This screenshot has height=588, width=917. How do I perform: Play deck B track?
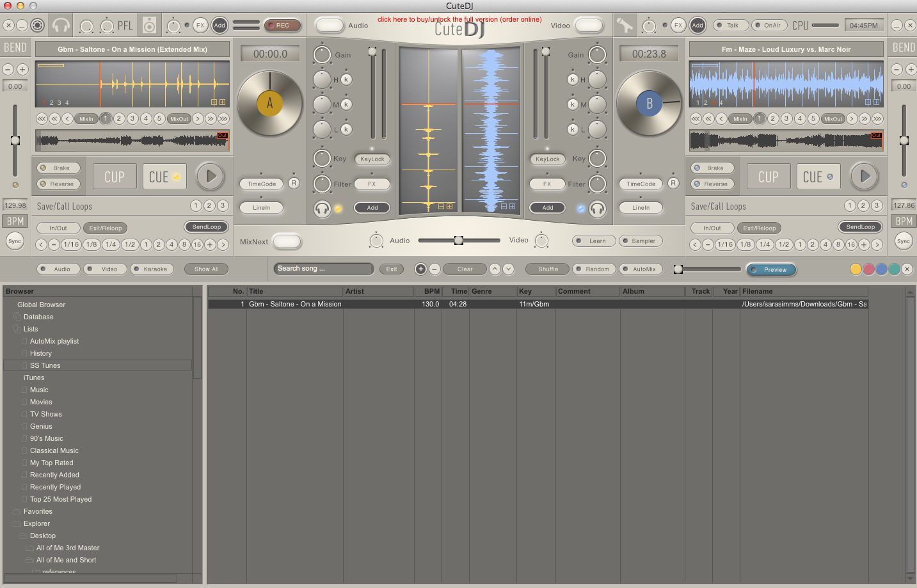(x=865, y=176)
